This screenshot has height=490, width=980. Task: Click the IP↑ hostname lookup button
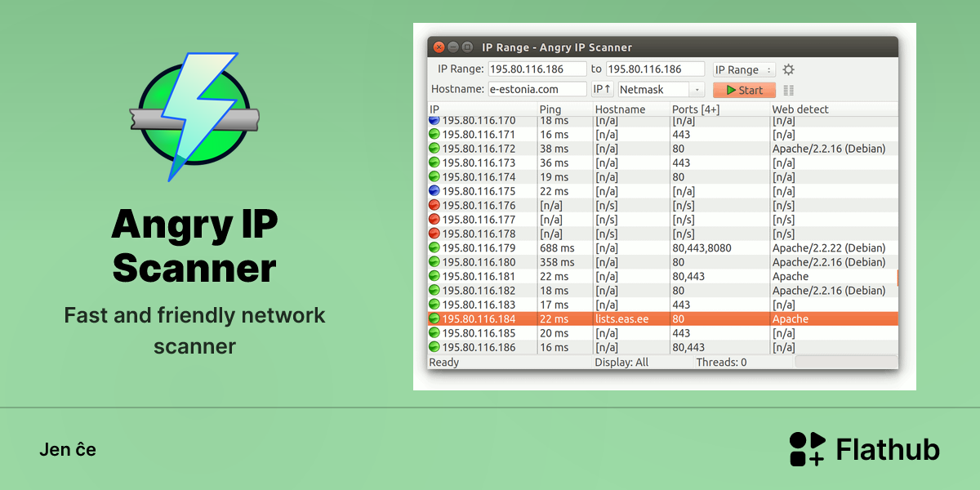[x=603, y=90]
